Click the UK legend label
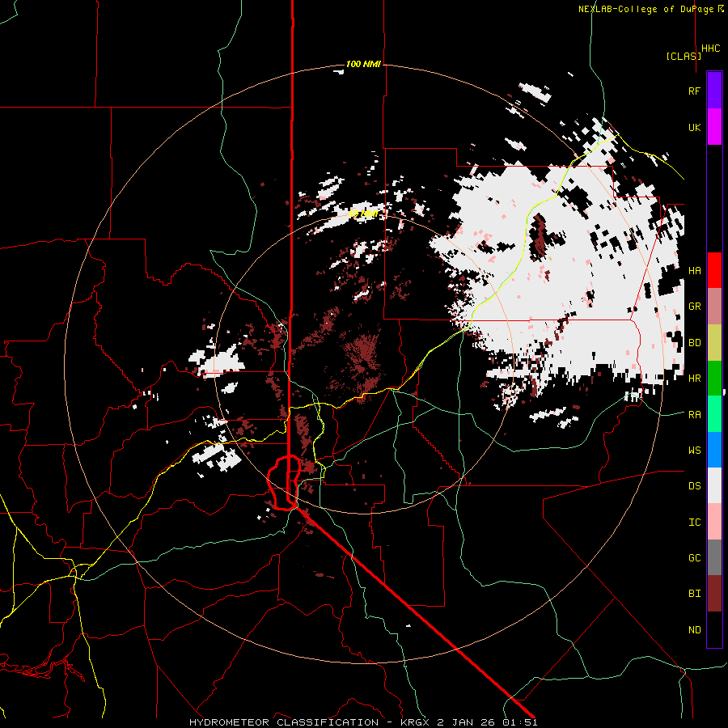The image size is (728, 728). point(694,127)
